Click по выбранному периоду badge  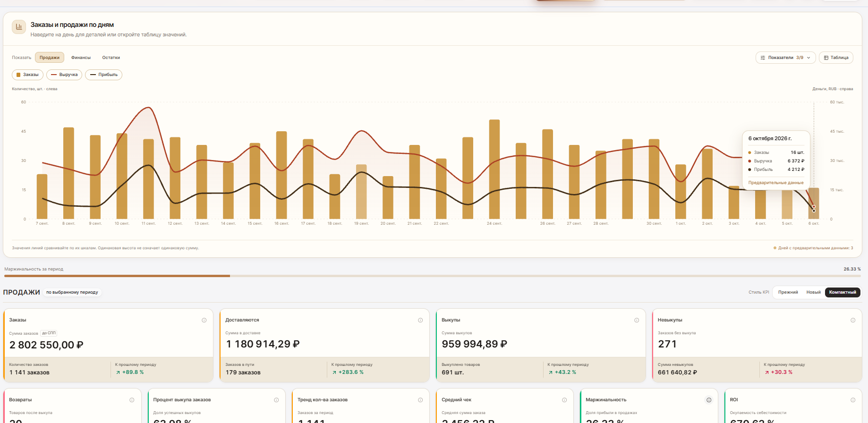pos(72,292)
